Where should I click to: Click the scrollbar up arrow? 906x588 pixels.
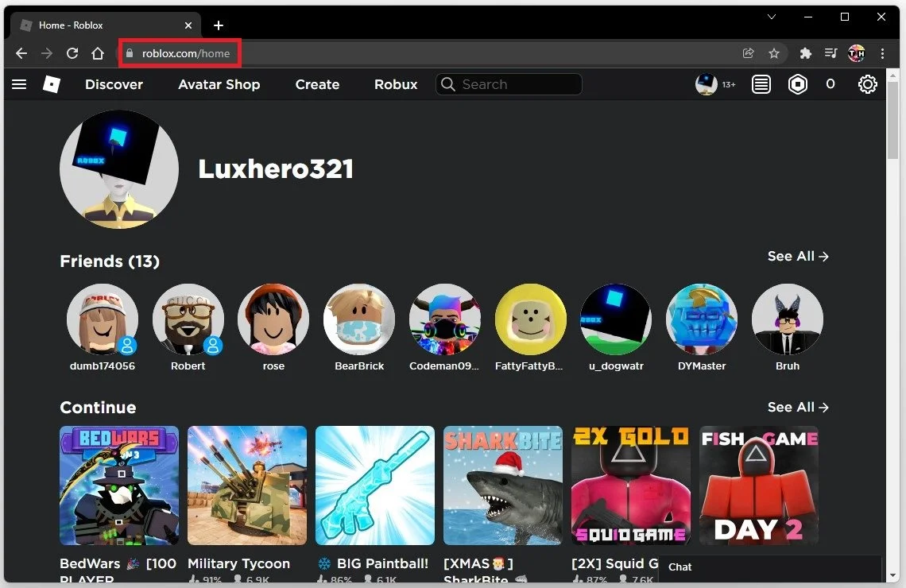pos(892,75)
